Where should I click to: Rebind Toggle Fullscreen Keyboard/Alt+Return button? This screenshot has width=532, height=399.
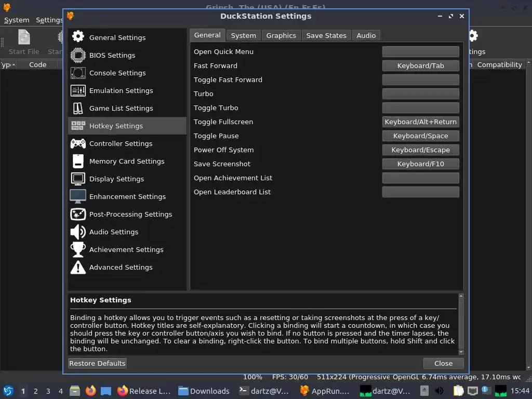point(420,122)
